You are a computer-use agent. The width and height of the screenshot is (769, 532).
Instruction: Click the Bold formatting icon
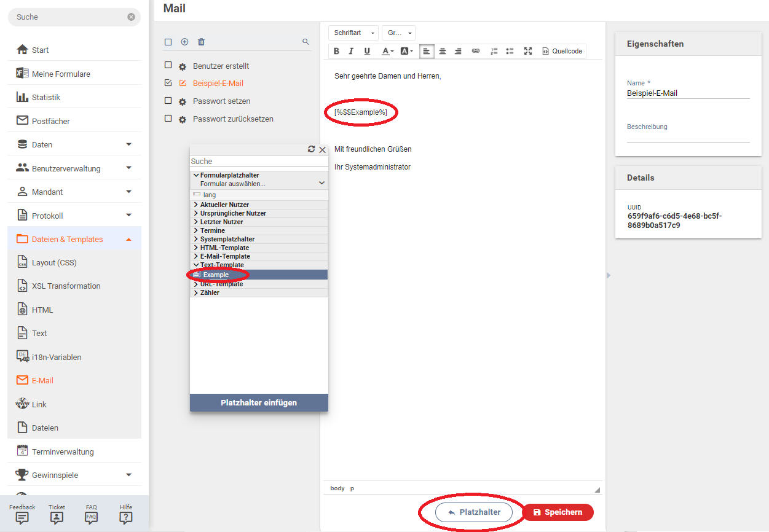(336, 52)
